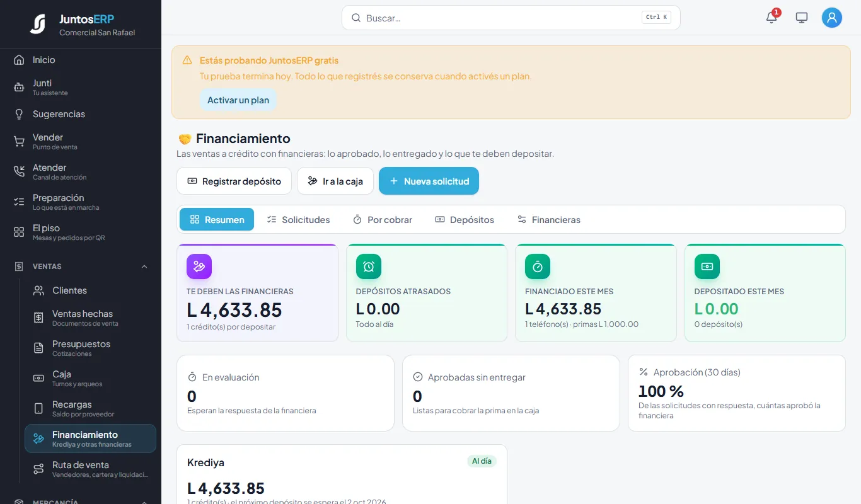Click the Ir a la caja button

point(335,181)
